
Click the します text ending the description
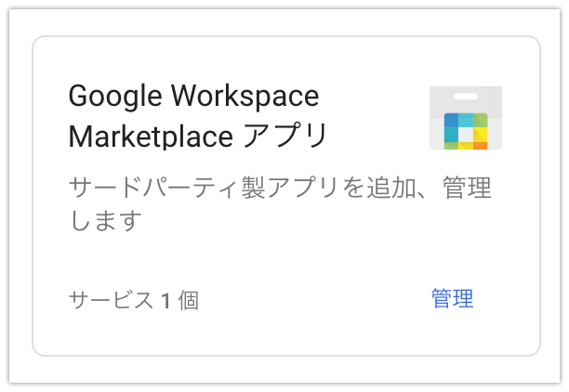pos(105,220)
